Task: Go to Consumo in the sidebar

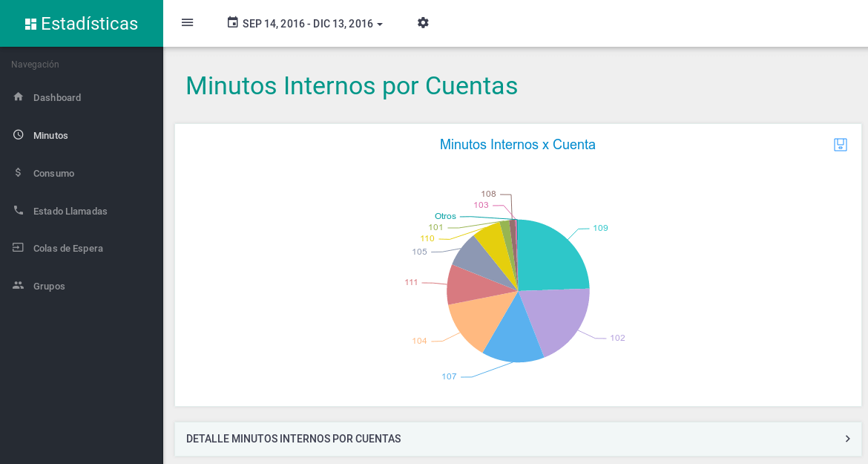Action: (x=53, y=173)
